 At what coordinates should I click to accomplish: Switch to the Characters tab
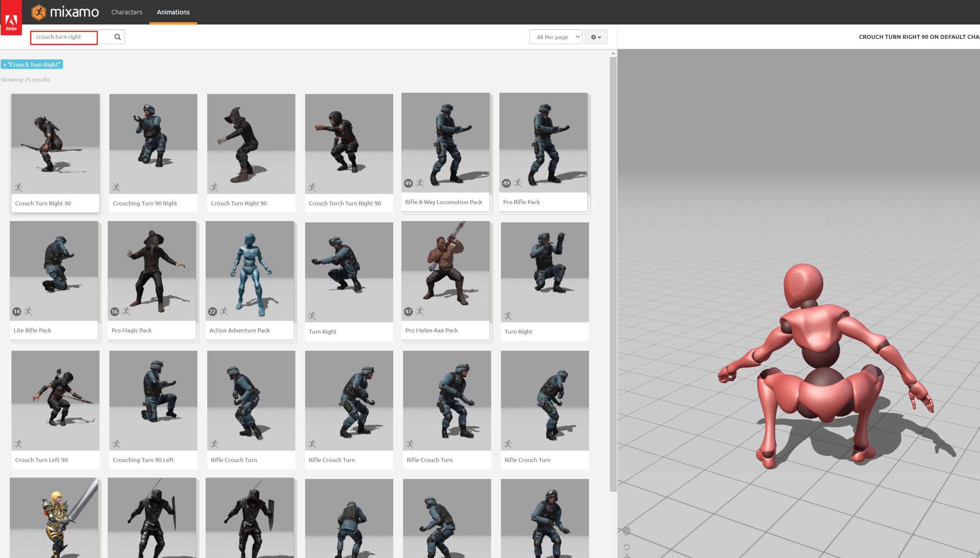pyautogui.click(x=126, y=12)
